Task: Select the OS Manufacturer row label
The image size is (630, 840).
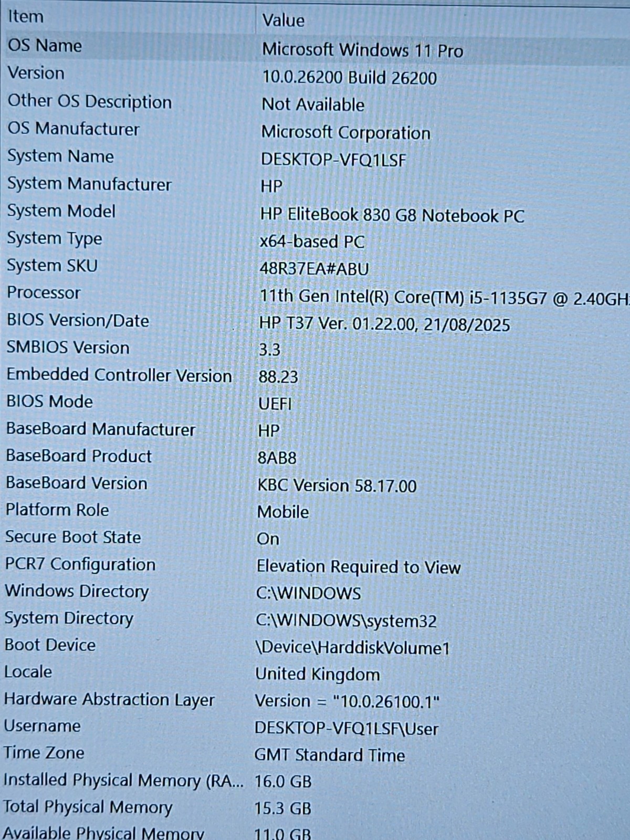Action: click(x=73, y=129)
